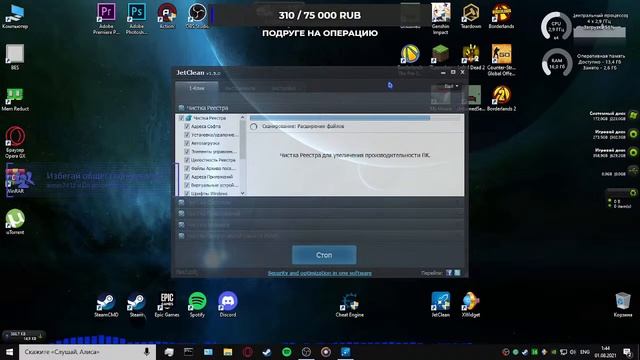Launch Genshin Impact desktop icon
The image size is (640, 360).
(x=441, y=18)
